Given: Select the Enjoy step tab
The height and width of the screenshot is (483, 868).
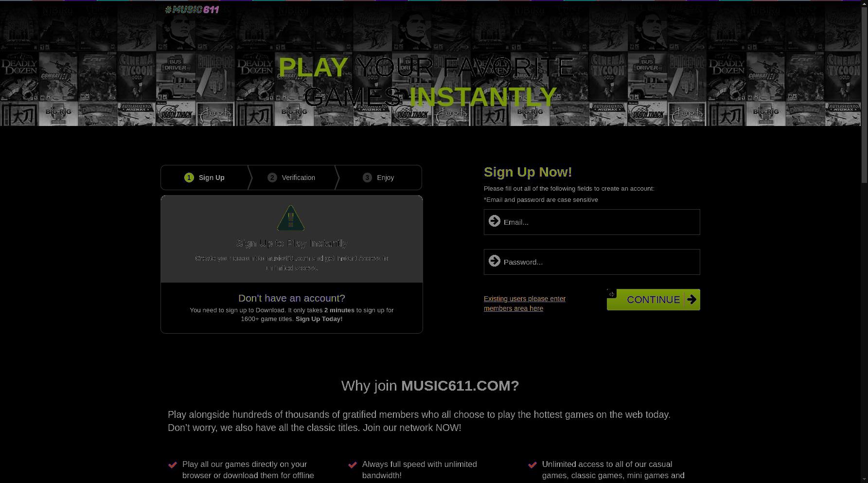Looking at the screenshot, I should coord(379,178).
